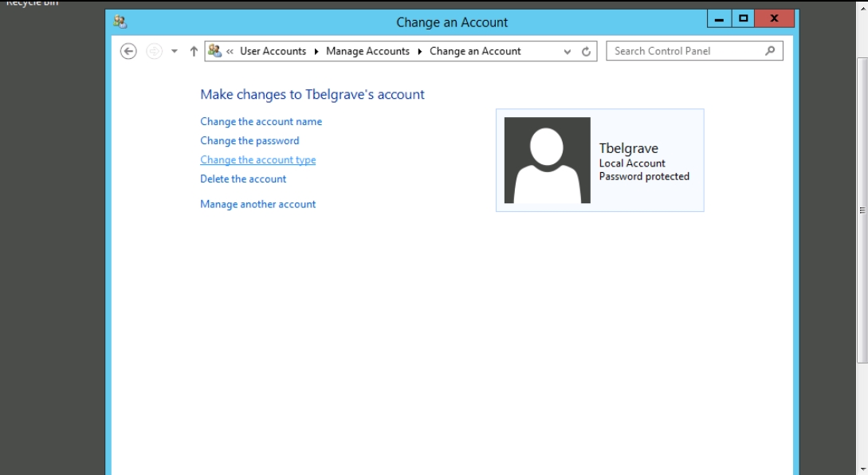Open the Change the account name link

pos(261,122)
